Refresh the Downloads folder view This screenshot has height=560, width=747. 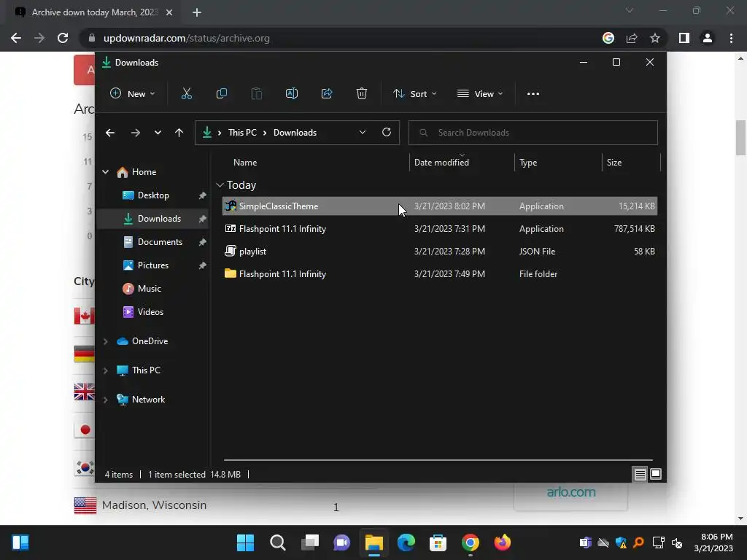tap(387, 133)
